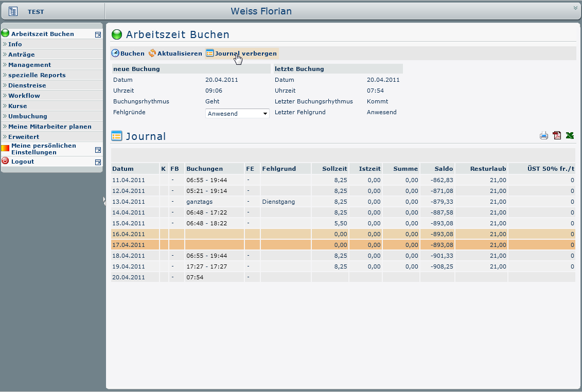
Task: Open Arbeitszeit Buchen in new window icon
Action: [98, 34]
